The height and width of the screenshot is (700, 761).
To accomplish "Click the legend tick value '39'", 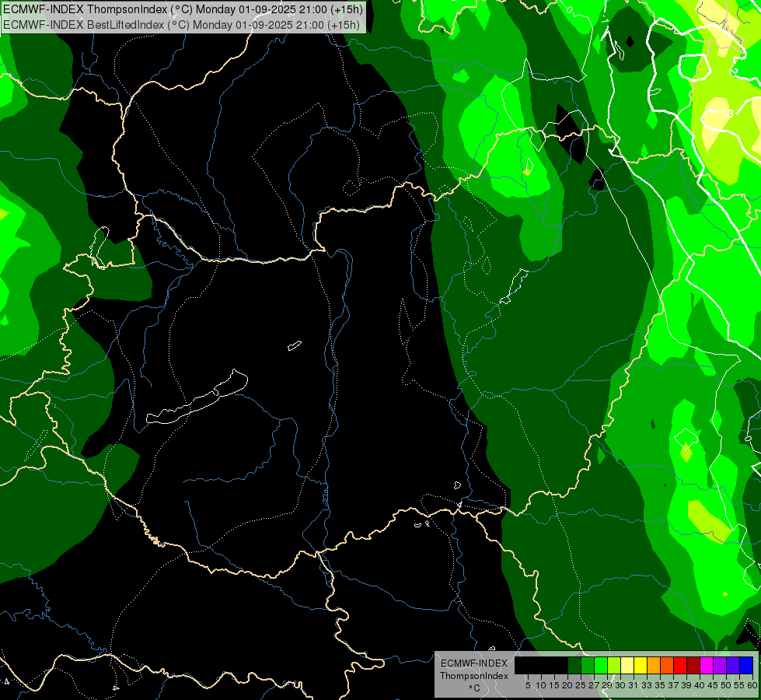I will [686, 685].
